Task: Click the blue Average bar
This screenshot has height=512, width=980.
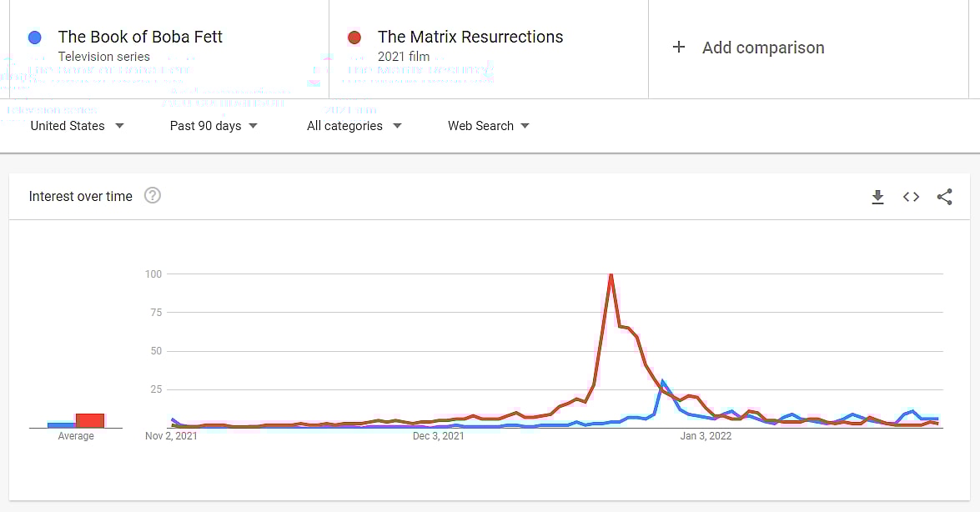Action: pos(61,424)
